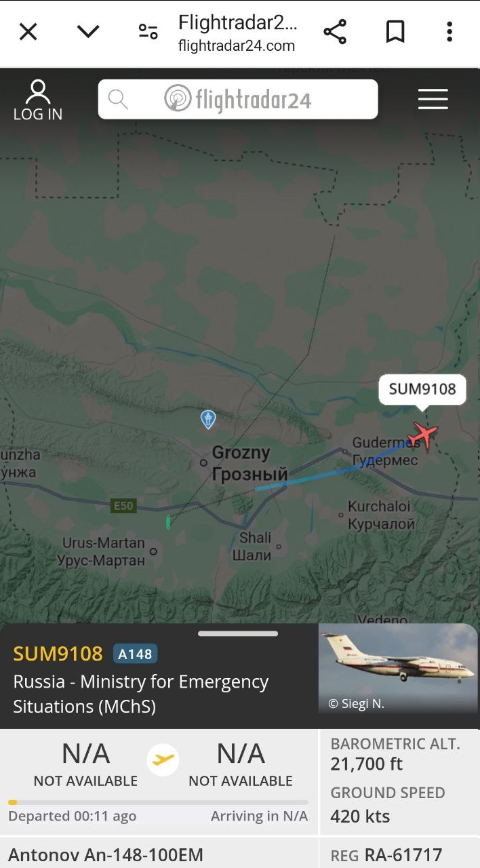Open the hamburger menu on Flightradar24
Image resolution: width=480 pixels, height=868 pixels.
[x=433, y=99]
